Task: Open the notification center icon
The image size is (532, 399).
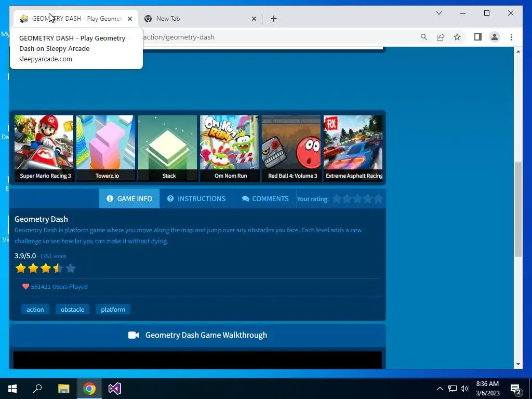Action: (x=516, y=389)
